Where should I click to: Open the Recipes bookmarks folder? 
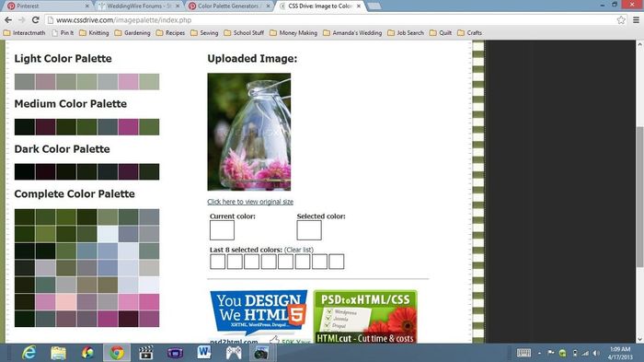(170, 33)
